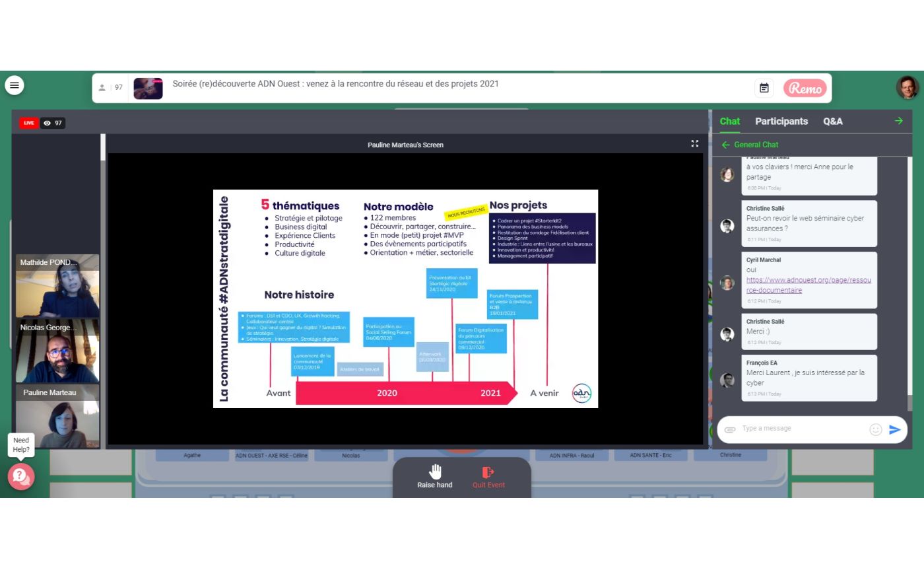Raise hand in the event
This screenshot has height=568, width=924.
point(435,476)
